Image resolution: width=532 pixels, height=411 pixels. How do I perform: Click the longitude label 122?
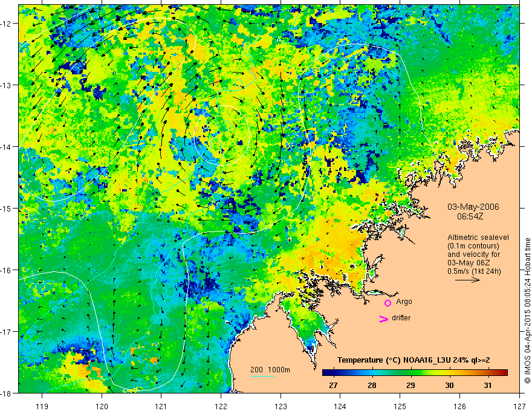click(x=221, y=406)
